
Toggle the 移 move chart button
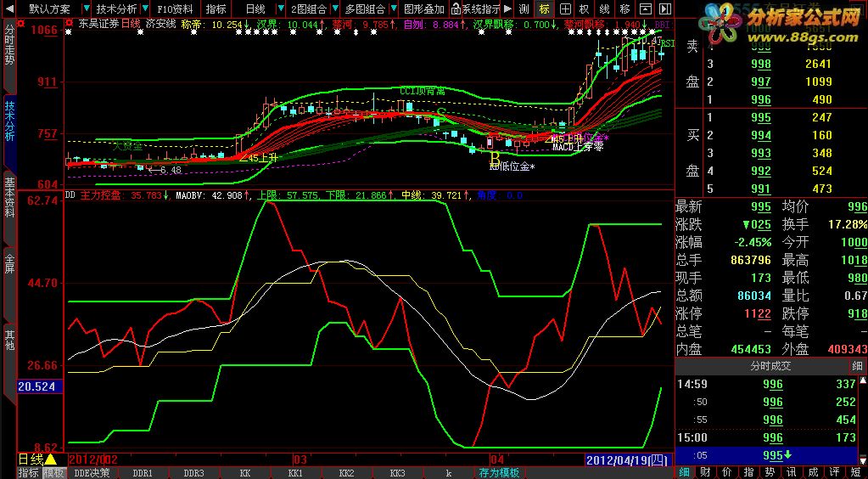point(625,8)
